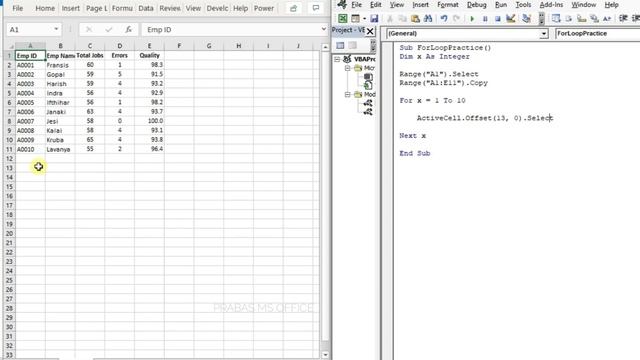Open the Insert UserForm dropdown arrow

[364, 19]
